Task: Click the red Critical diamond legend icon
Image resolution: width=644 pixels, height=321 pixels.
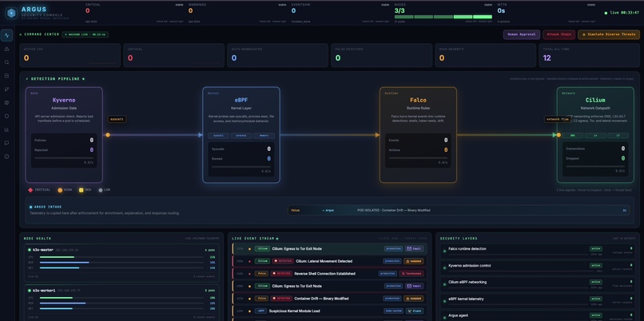Action: pyautogui.click(x=30, y=190)
